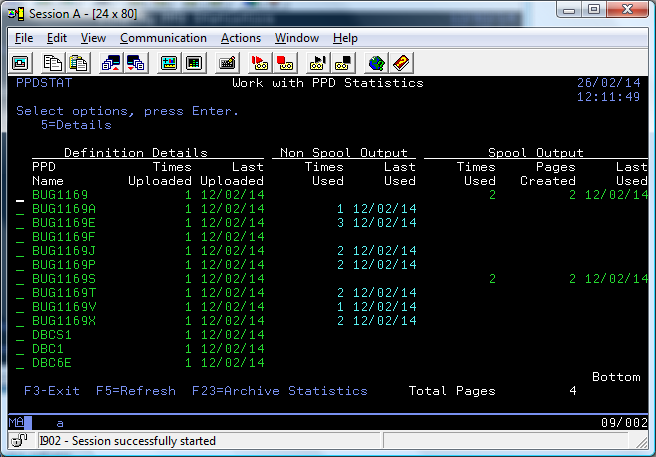This screenshot has height=457, width=656.
Task: Open the Keyboard setup toolbar icon
Action: 227,63
